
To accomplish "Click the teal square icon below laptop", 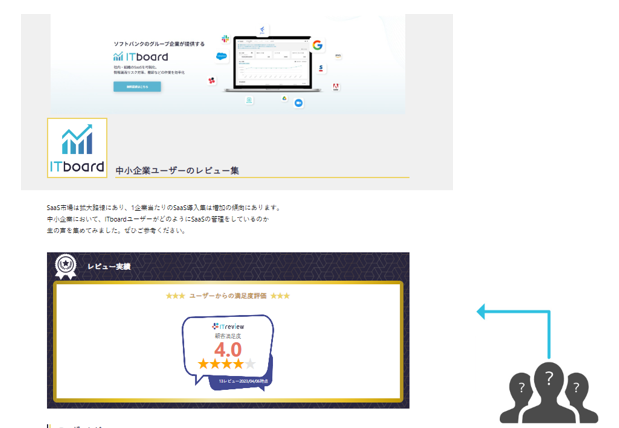I will point(249,100).
